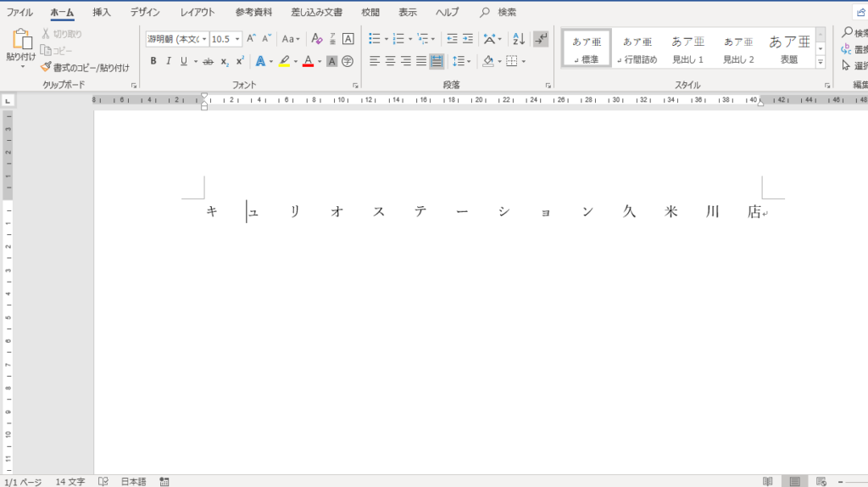Image resolution: width=868 pixels, height=487 pixels.
Task: Switch to Read Mode view in status bar
Action: (x=767, y=481)
